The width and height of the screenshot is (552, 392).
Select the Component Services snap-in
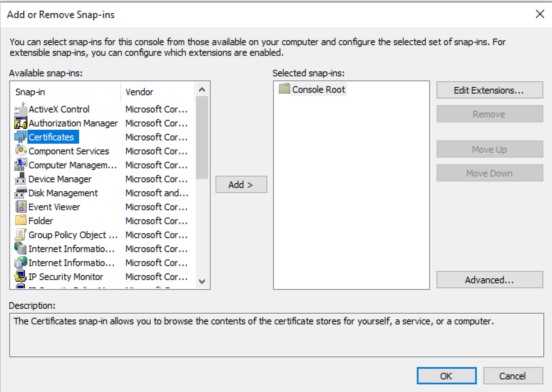(x=69, y=151)
